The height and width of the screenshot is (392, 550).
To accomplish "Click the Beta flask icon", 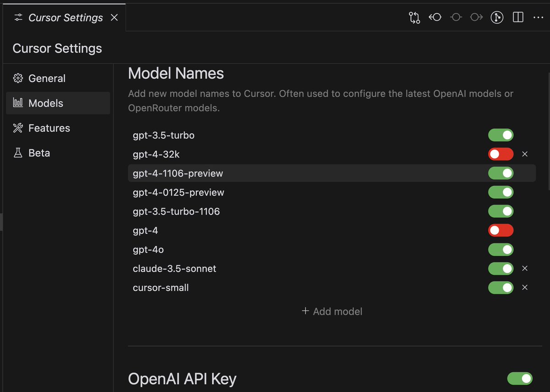I will [x=18, y=153].
